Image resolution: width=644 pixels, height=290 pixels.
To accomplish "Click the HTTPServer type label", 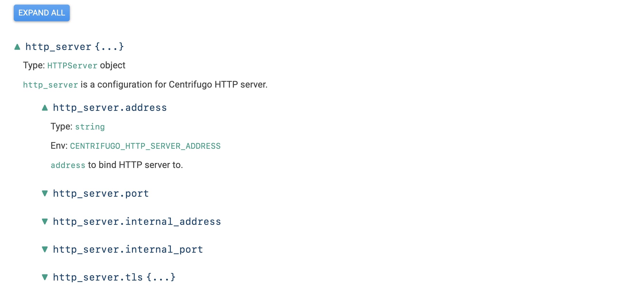I will [x=72, y=66].
